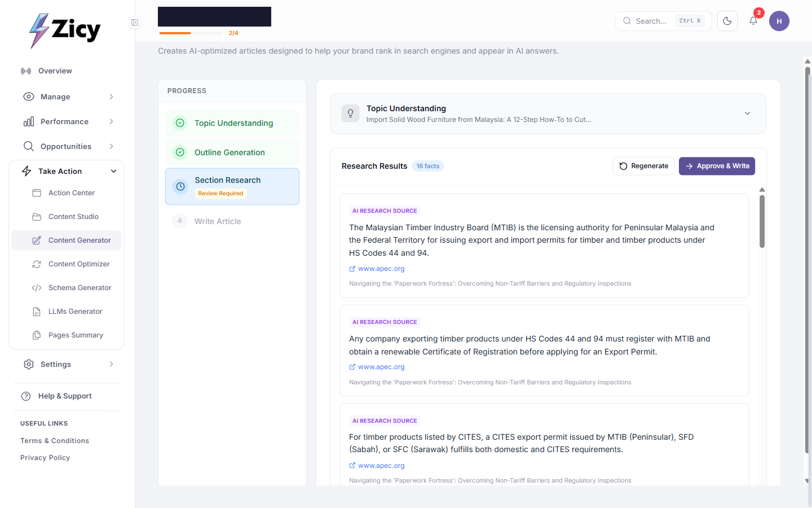812x508 pixels.
Task: Open www.apec.org link in Certificate of Registration card
Action: (381, 367)
